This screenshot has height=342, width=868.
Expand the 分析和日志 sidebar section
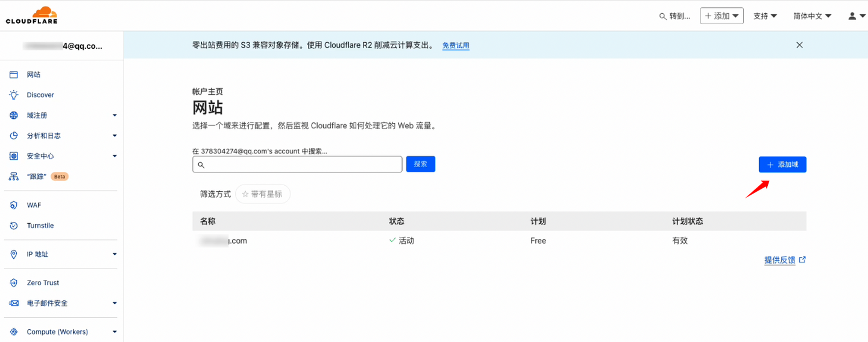point(115,136)
